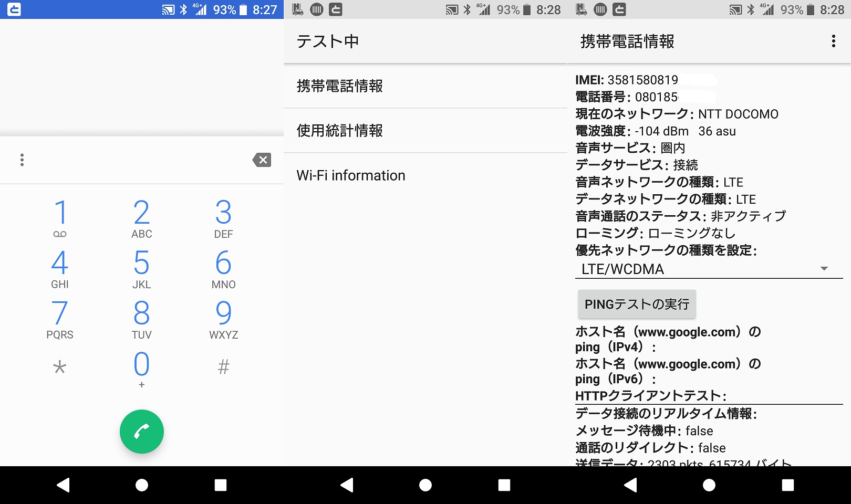Tap the recents button under the テスト中 screen
Viewport: 851px width, 504px height.
(504, 485)
